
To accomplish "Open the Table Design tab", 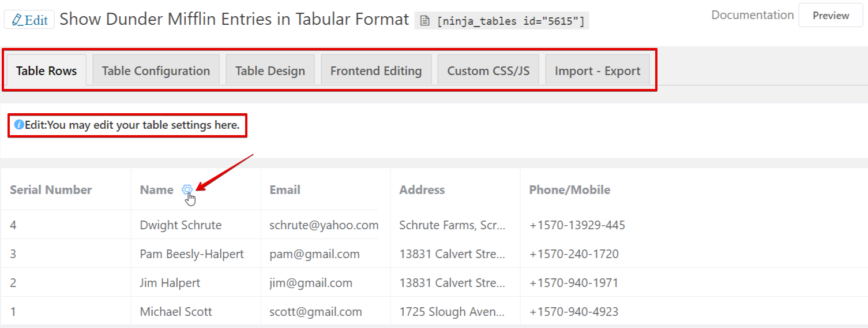I will 270,71.
